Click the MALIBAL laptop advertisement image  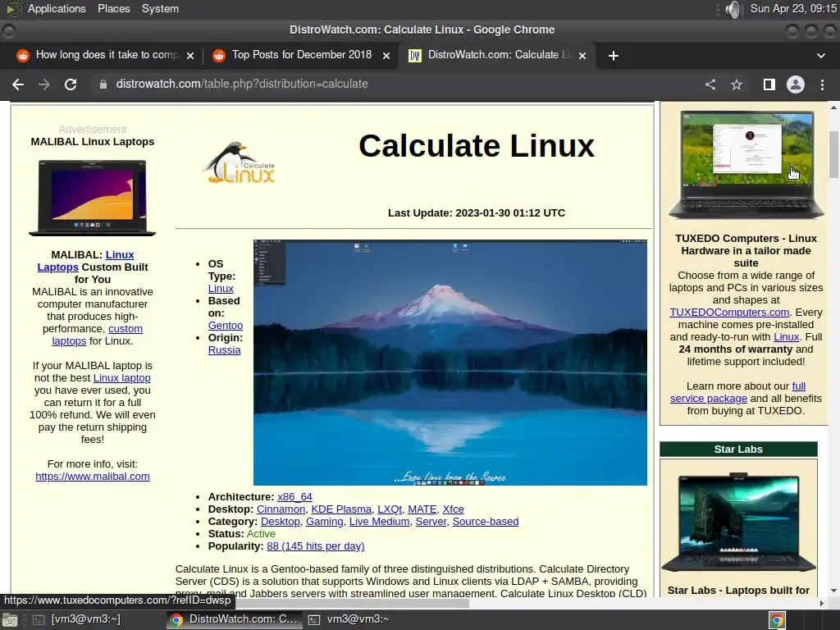92,198
